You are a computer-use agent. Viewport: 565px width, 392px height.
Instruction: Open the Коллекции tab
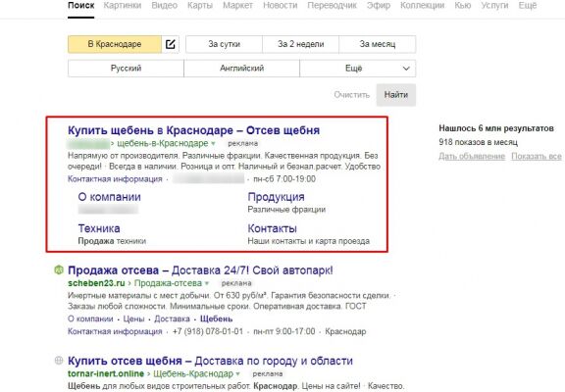423,6
